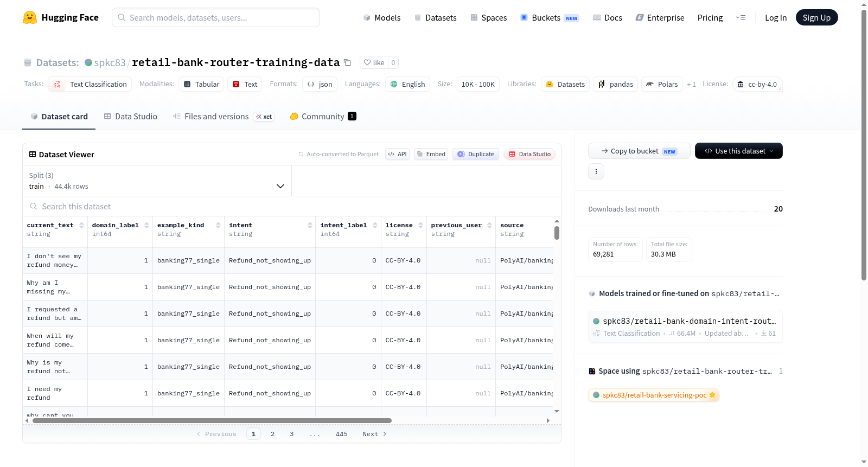This screenshot has width=868, height=467.
Task: Open the three-dot options button below Copy to bucket
Action: tap(596, 171)
